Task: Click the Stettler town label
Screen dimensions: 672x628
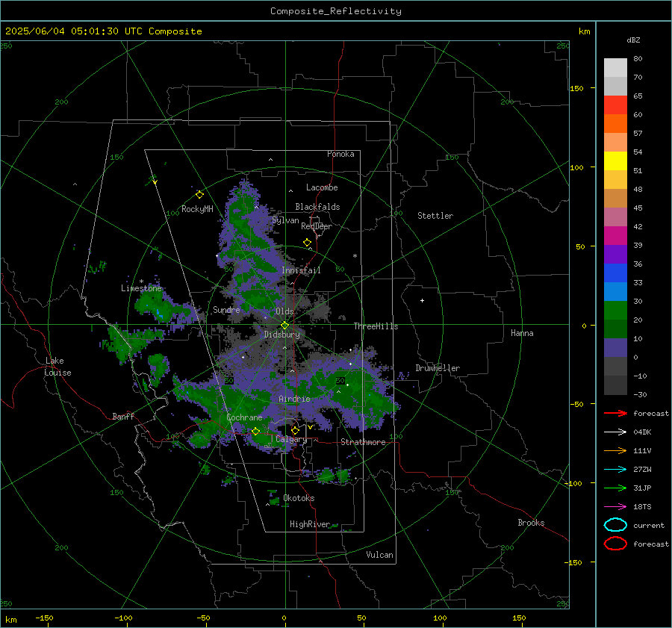Action: point(435,216)
